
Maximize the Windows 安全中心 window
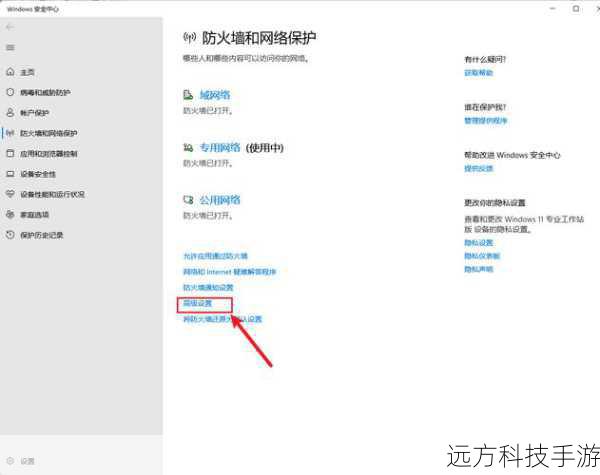576,8
